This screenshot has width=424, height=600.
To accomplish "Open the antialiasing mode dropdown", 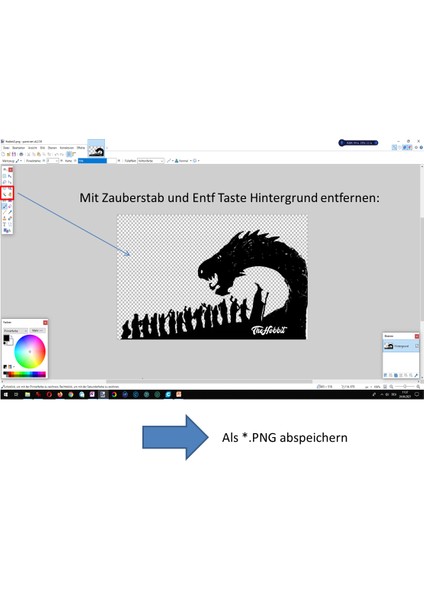I will click(170, 161).
